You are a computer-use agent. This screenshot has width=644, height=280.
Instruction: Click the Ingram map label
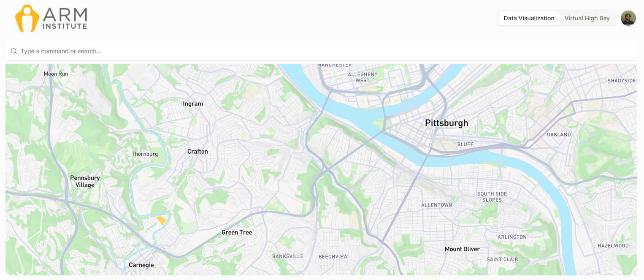(193, 104)
